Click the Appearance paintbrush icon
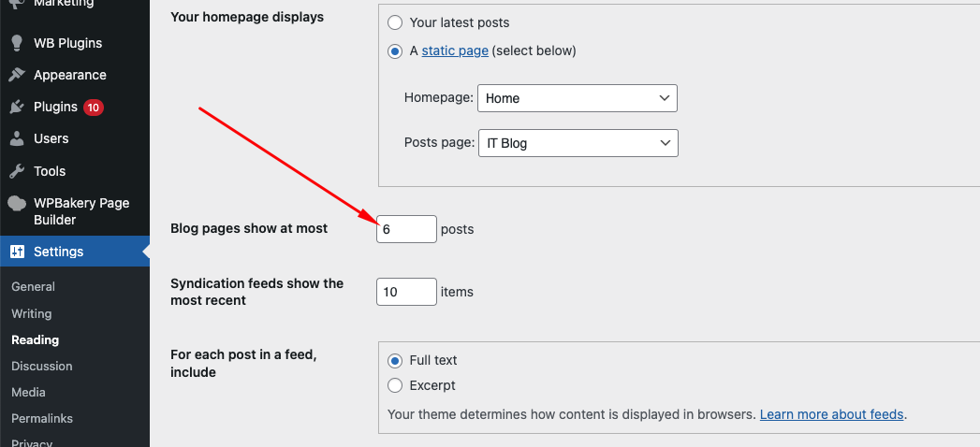The image size is (980, 447). [17, 75]
